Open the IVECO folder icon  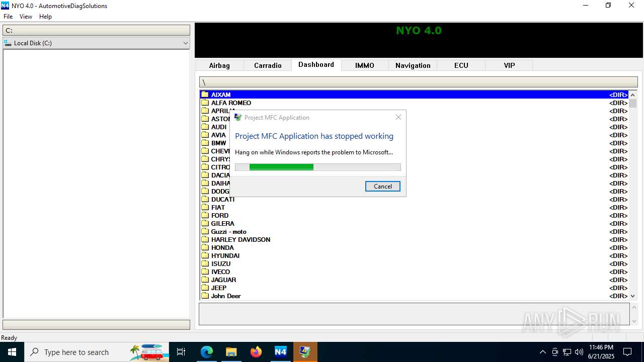pos(205,271)
